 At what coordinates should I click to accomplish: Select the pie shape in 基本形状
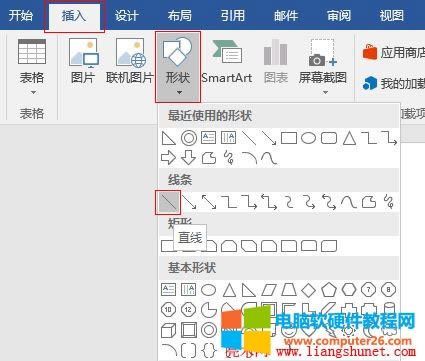tap(209, 310)
